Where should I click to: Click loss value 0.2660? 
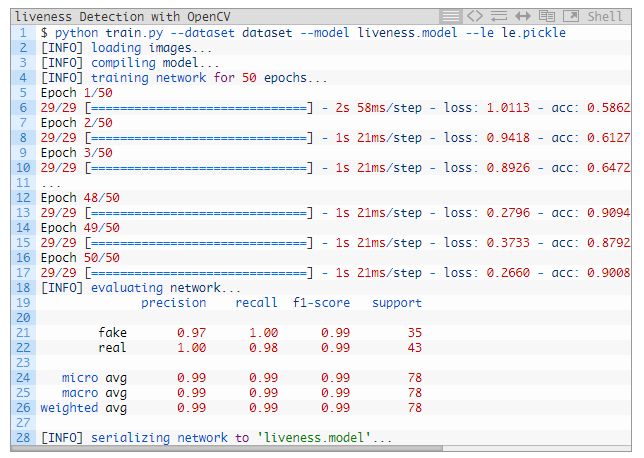click(508, 273)
